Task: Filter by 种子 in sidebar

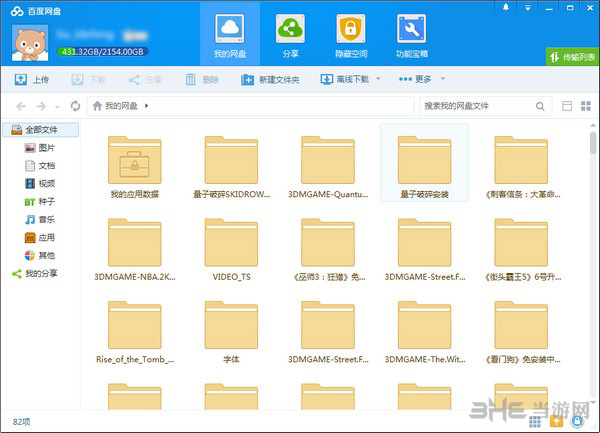Action: tap(40, 202)
